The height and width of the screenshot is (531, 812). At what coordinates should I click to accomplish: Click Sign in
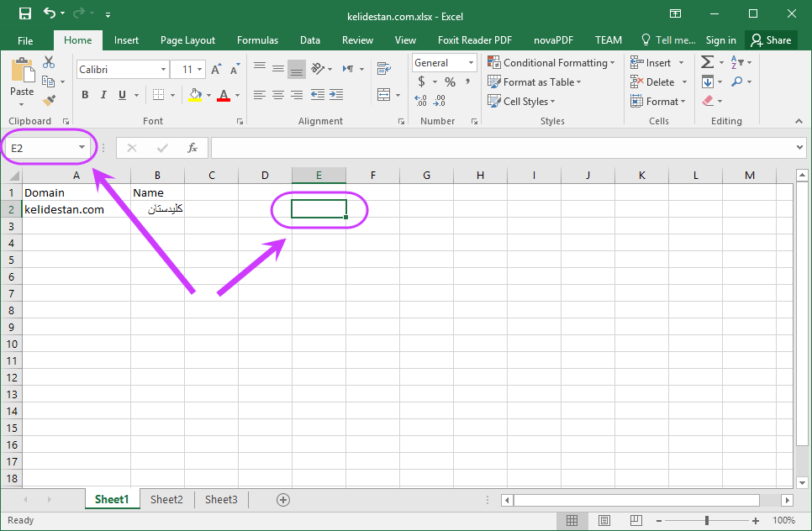pyautogui.click(x=721, y=40)
